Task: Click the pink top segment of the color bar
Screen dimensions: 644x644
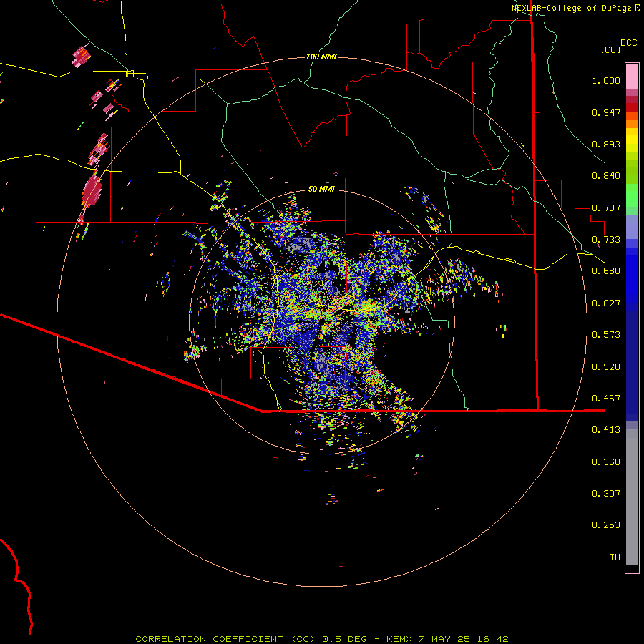Action: click(632, 77)
